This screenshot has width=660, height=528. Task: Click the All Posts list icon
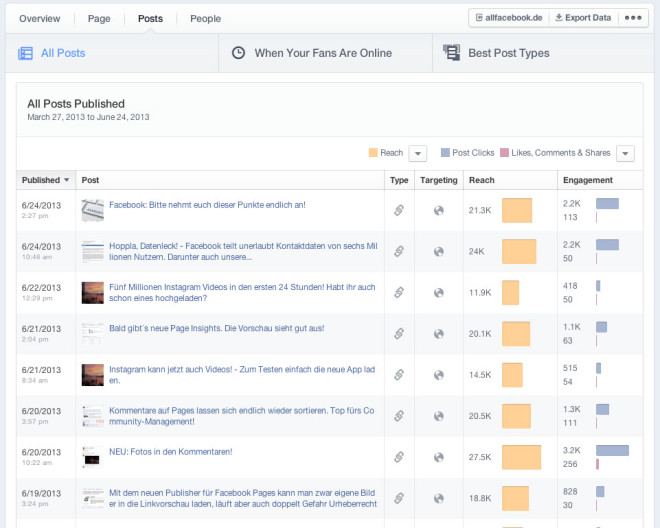[x=25, y=53]
